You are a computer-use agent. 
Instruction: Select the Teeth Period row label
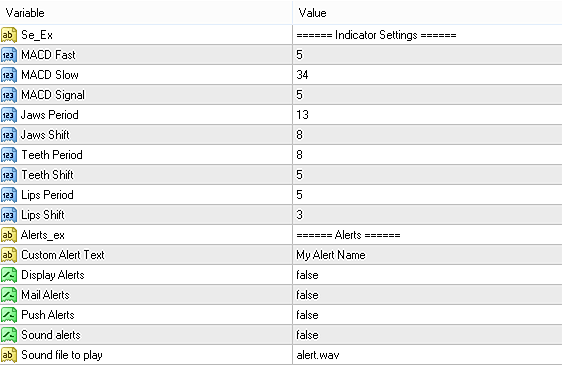coord(52,155)
